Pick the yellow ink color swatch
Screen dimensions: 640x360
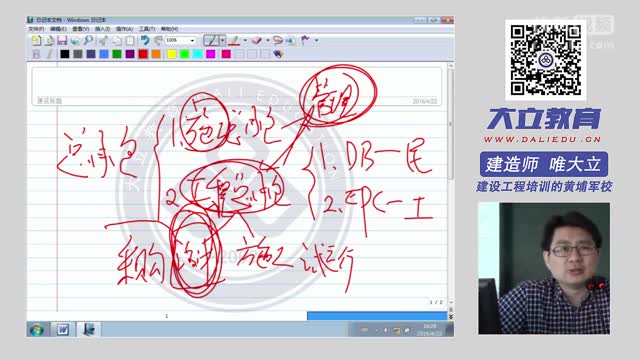coord(171,54)
